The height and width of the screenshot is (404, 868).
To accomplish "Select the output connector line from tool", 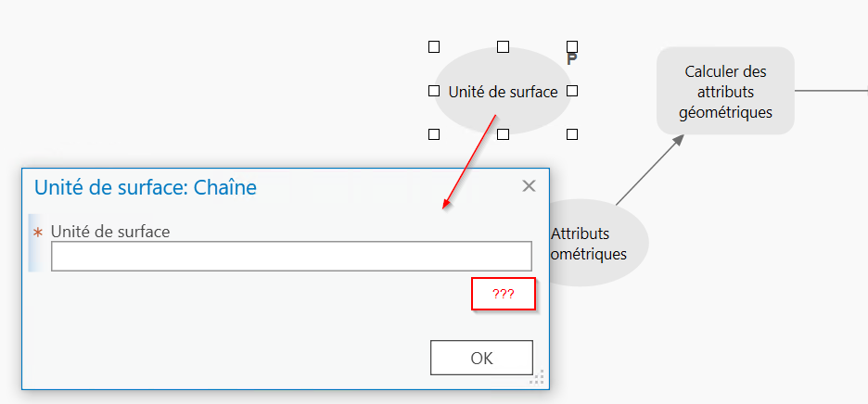I will coord(831,91).
